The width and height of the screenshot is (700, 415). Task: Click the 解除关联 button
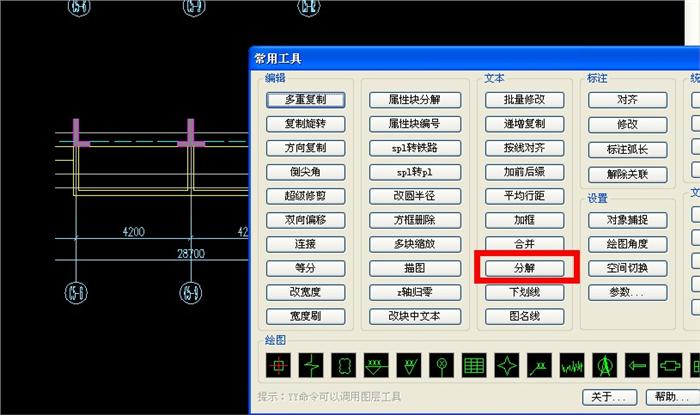628,175
